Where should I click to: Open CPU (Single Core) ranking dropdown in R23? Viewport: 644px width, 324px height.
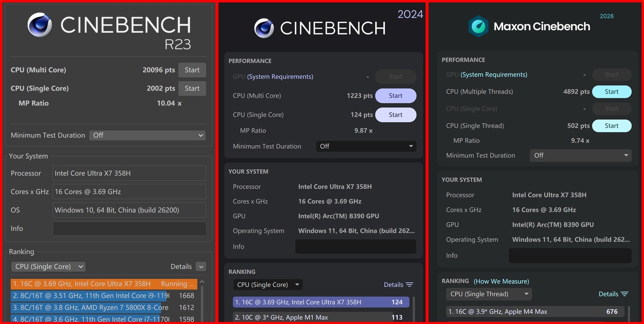tap(48, 267)
